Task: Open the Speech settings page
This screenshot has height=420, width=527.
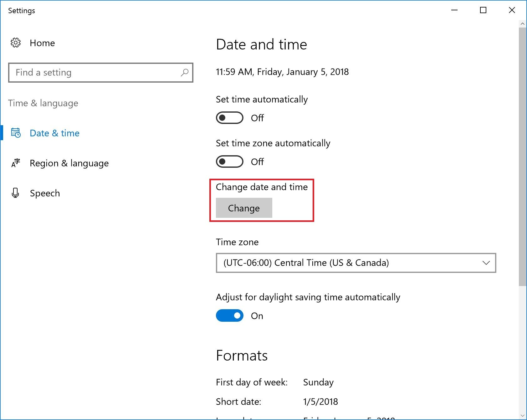Action: pyautogui.click(x=45, y=193)
